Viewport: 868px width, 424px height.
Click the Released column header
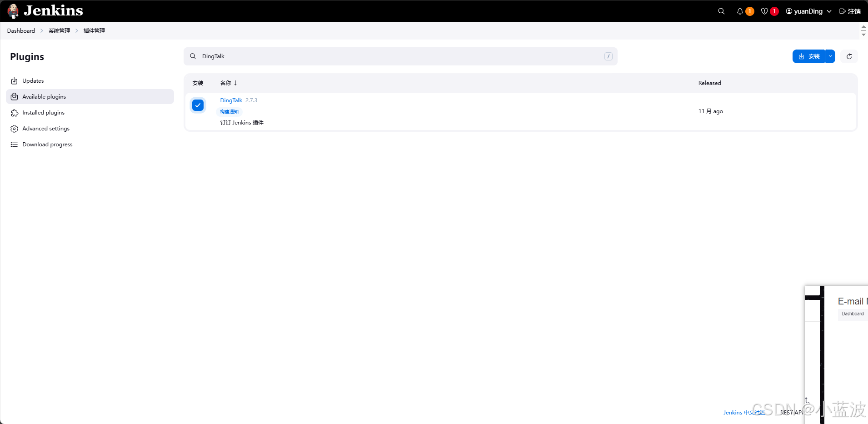[x=709, y=83]
